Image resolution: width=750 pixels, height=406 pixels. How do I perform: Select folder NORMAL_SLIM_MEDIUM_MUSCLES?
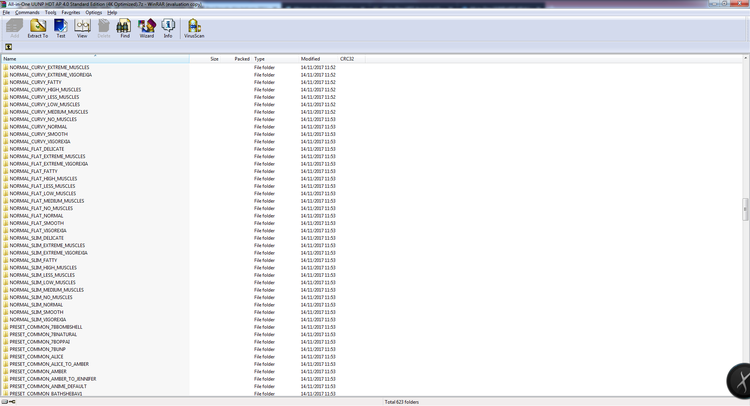pyautogui.click(x=47, y=290)
